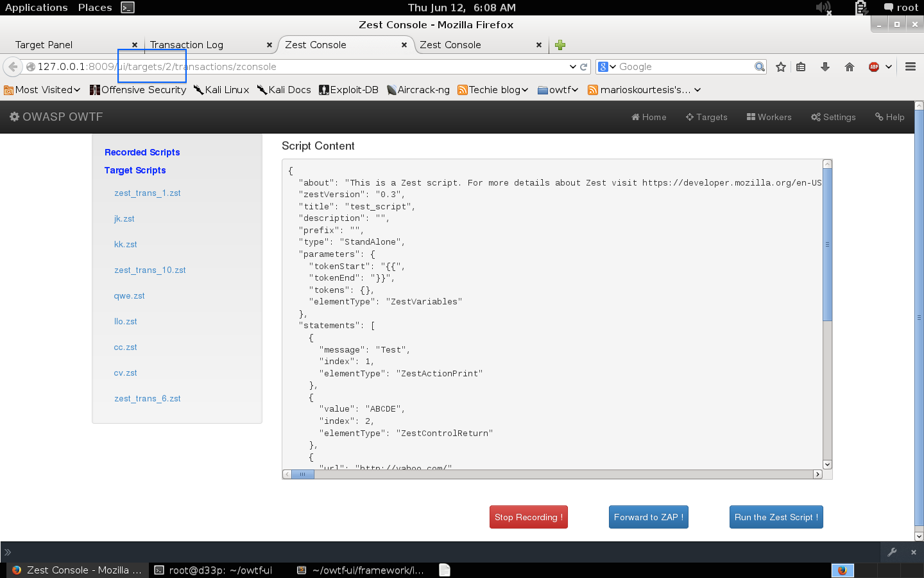924x578 pixels.
Task: Close the Transaction Log tab
Action: pos(269,45)
